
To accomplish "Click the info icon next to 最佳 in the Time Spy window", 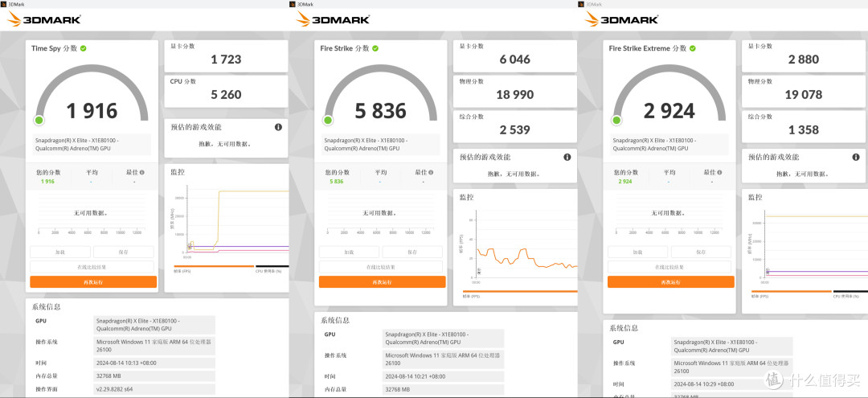I will pyautogui.click(x=142, y=173).
